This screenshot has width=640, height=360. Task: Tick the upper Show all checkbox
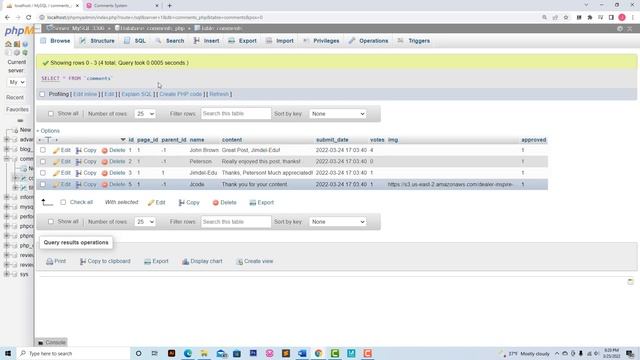pyautogui.click(x=51, y=113)
